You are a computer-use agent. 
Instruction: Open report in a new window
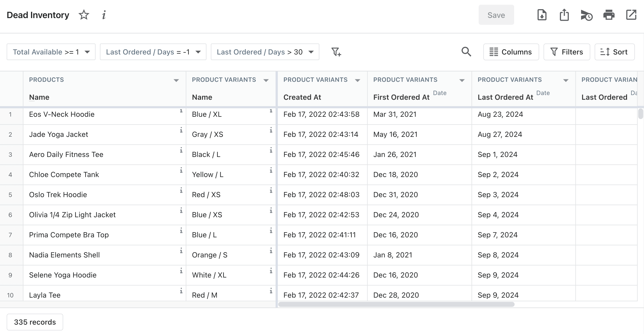632,15
